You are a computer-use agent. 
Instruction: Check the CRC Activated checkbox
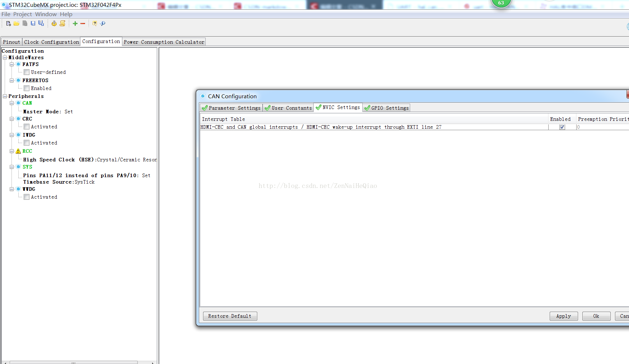pyautogui.click(x=27, y=127)
